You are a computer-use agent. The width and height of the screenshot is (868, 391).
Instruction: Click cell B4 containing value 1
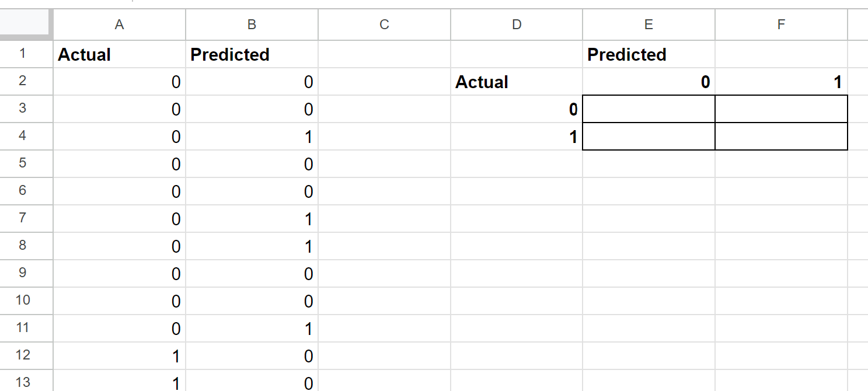(252, 137)
